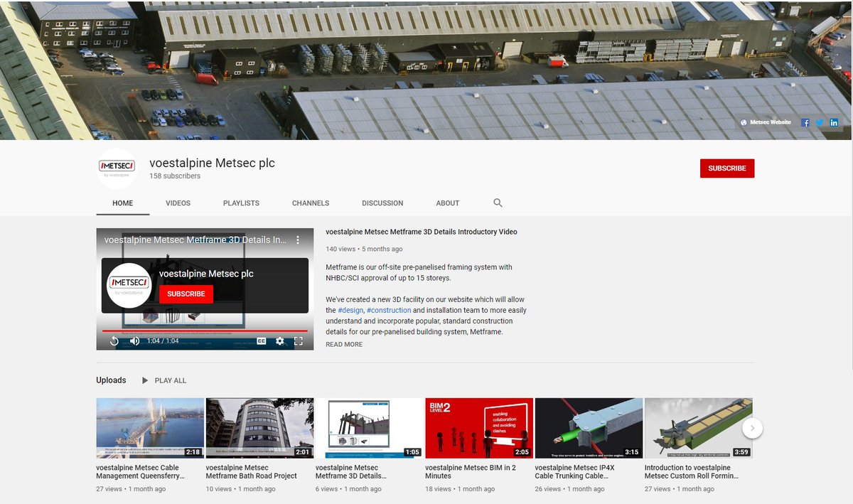This screenshot has width=853, height=504.
Task: Open the Facebook icon in the banner
Action: [805, 122]
